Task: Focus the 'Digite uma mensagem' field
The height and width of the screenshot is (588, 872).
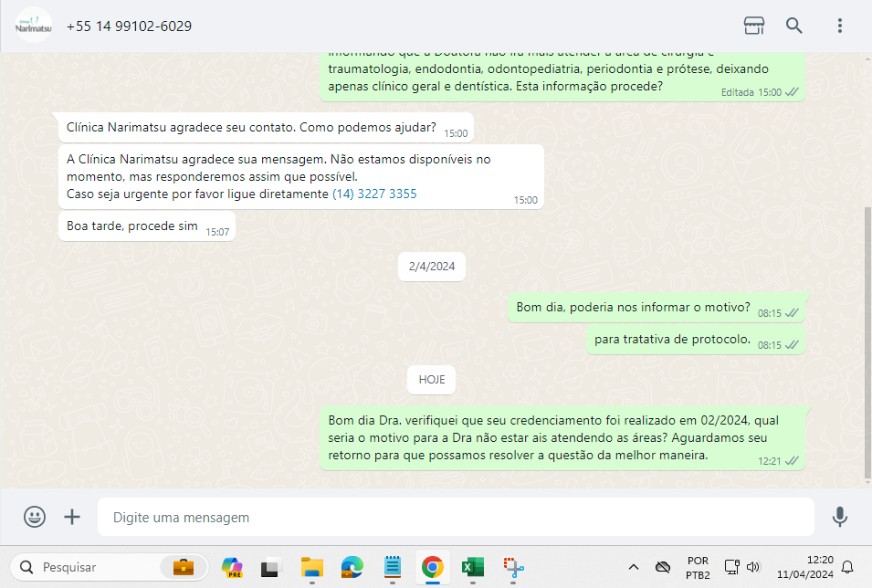Action: (x=456, y=518)
